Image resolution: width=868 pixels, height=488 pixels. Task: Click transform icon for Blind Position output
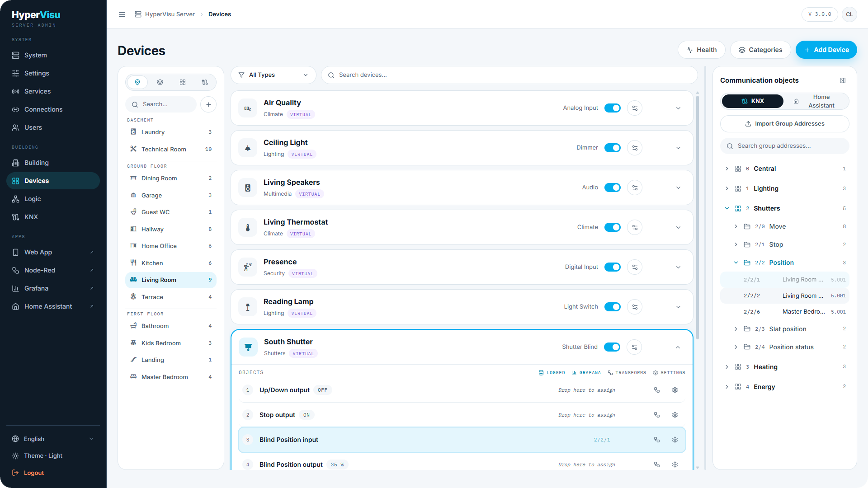click(657, 465)
